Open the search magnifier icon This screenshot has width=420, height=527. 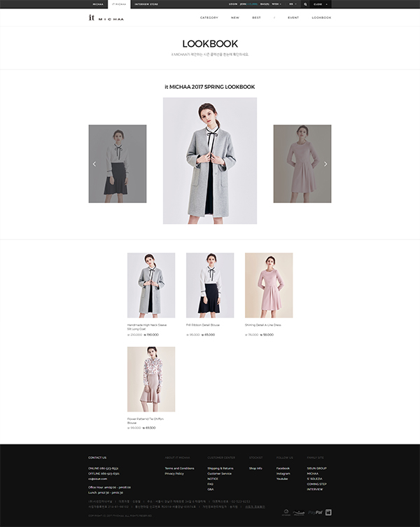305,4
